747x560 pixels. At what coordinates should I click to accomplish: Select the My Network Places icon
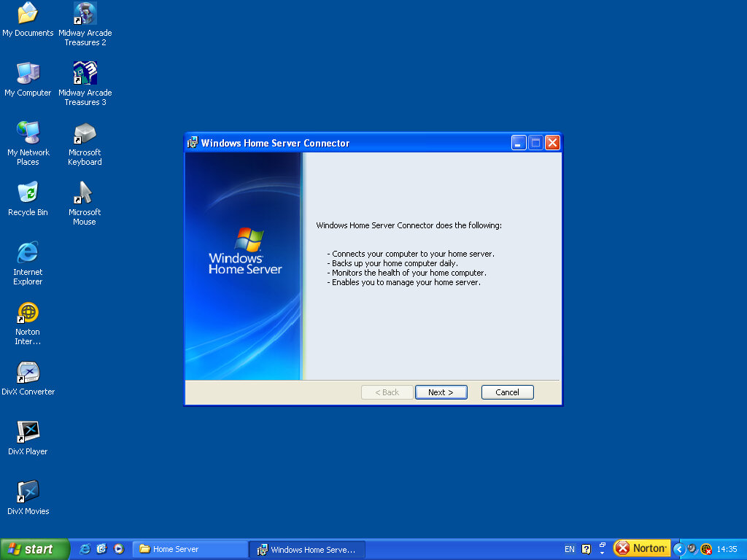(28, 133)
